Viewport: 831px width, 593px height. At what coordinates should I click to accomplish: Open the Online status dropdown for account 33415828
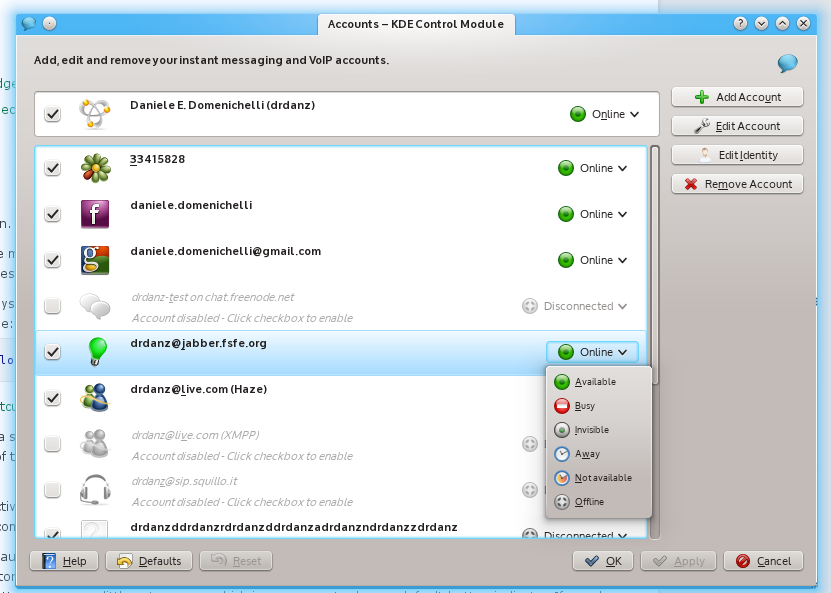pos(593,168)
